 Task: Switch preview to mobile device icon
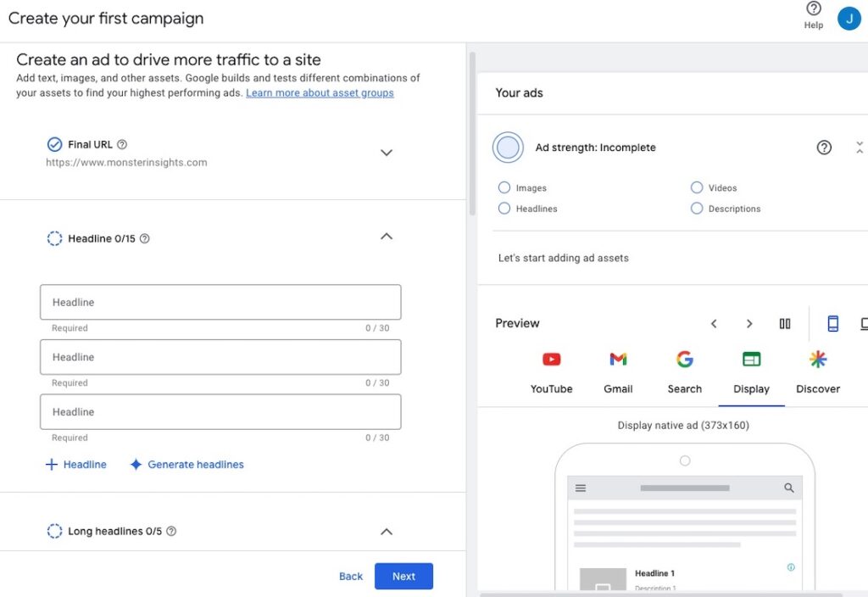[x=832, y=324]
